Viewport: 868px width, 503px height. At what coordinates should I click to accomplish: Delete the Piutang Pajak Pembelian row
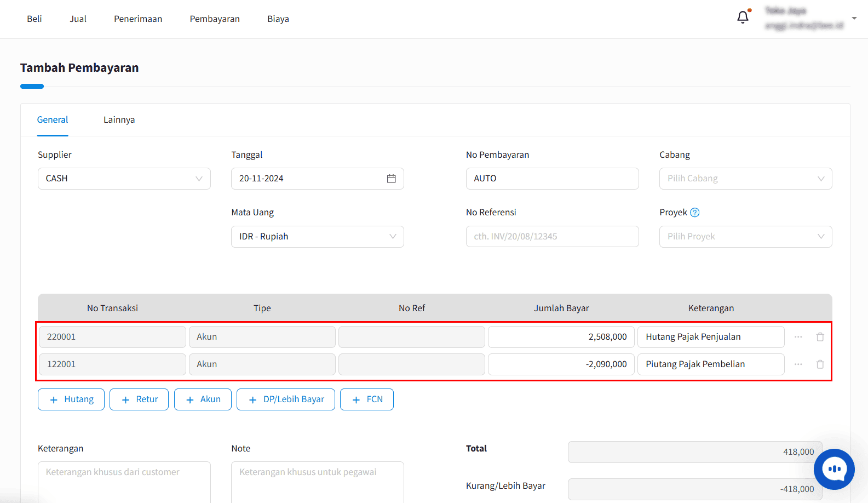(x=820, y=364)
